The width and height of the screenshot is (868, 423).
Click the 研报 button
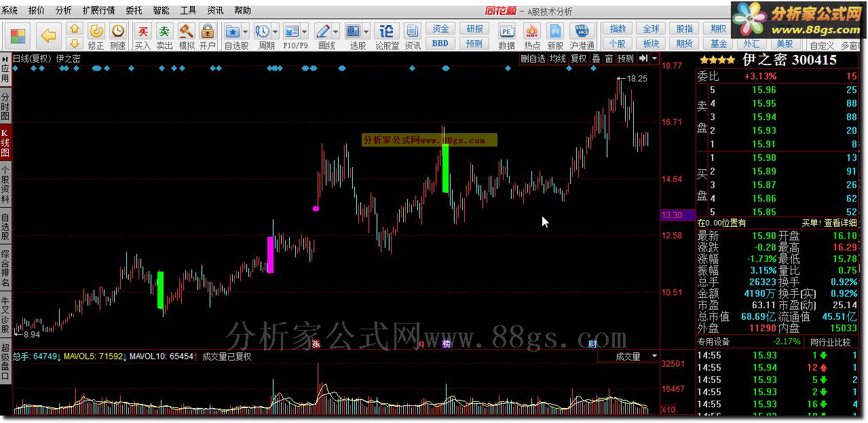(x=474, y=29)
